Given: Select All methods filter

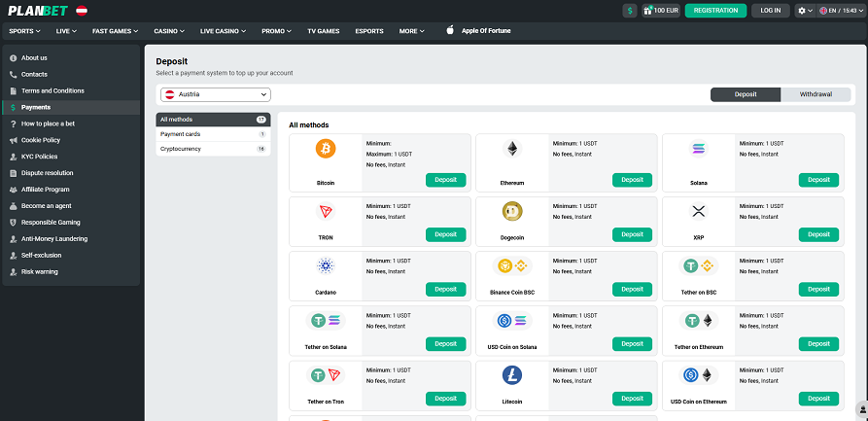Looking at the screenshot, I should click(x=213, y=120).
